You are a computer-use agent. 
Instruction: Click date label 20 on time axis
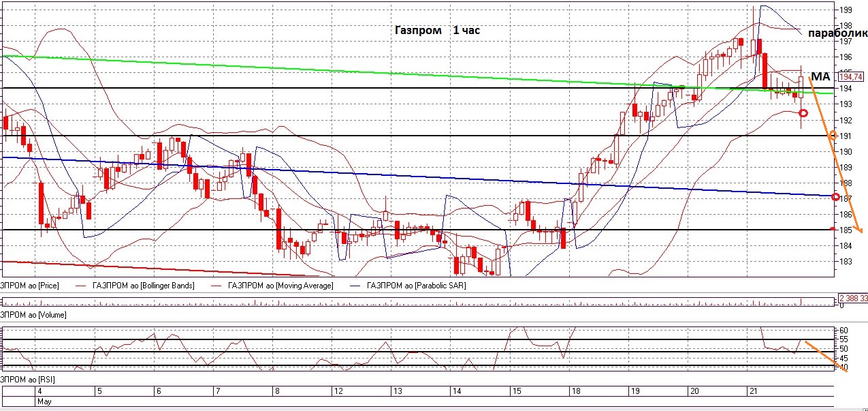(694, 391)
